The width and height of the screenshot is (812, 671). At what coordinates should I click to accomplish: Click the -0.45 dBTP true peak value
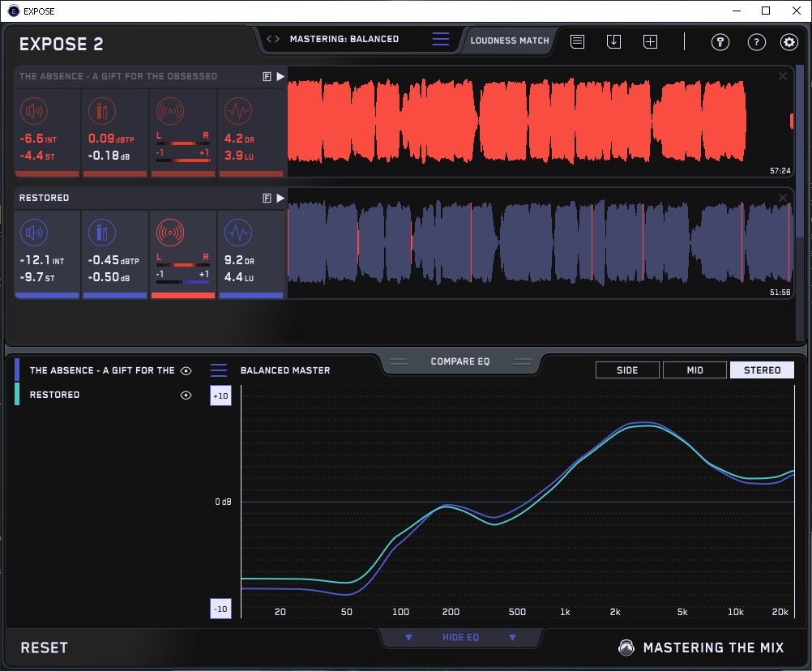click(x=113, y=260)
